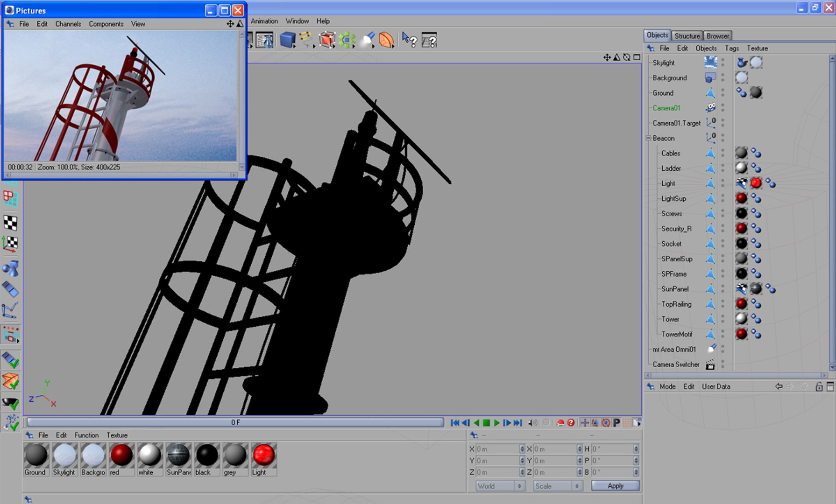The image size is (836, 504).
Task: Click the stepper of the first X field
Action: tap(522, 449)
